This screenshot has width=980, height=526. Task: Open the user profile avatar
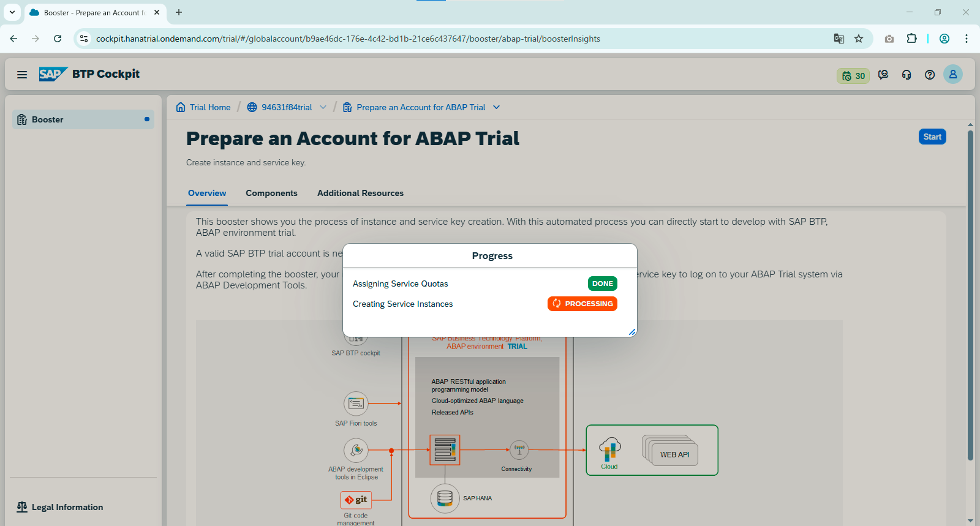tap(953, 74)
